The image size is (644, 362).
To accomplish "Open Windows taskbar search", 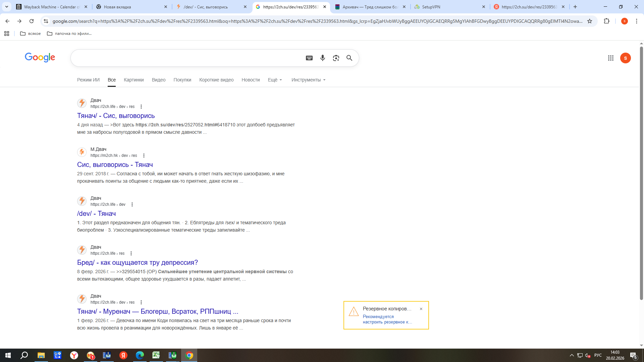I will click(x=24, y=355).
